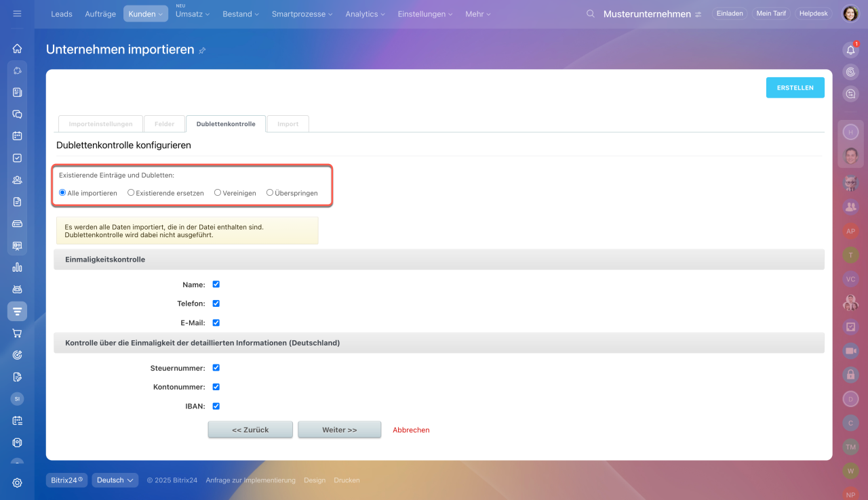
Task: Select the Vereinigen radio option
Action: tap(218, 192)
